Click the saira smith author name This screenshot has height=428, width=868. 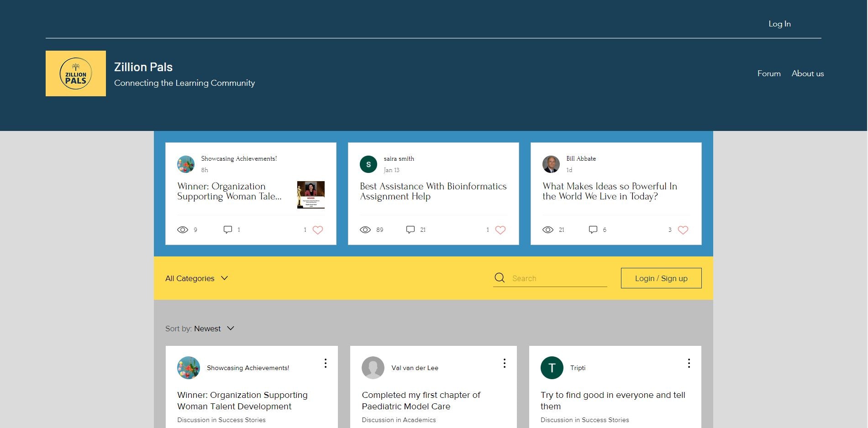click(x=399, y=159)
